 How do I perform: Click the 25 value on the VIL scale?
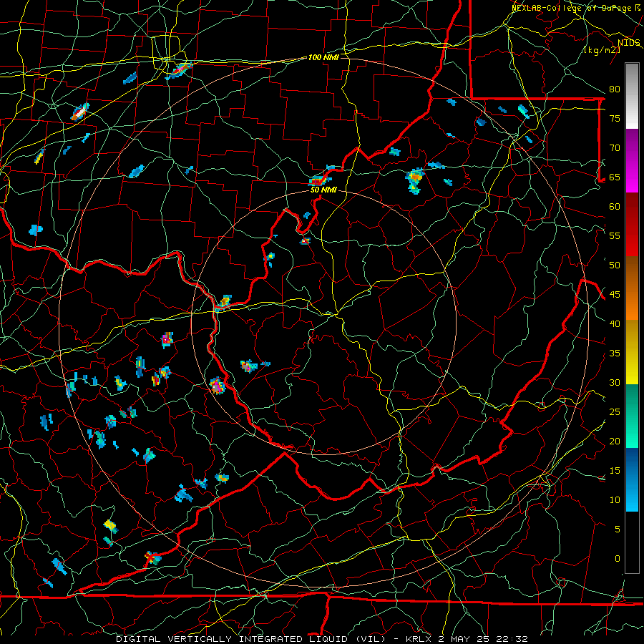point(615,412)
